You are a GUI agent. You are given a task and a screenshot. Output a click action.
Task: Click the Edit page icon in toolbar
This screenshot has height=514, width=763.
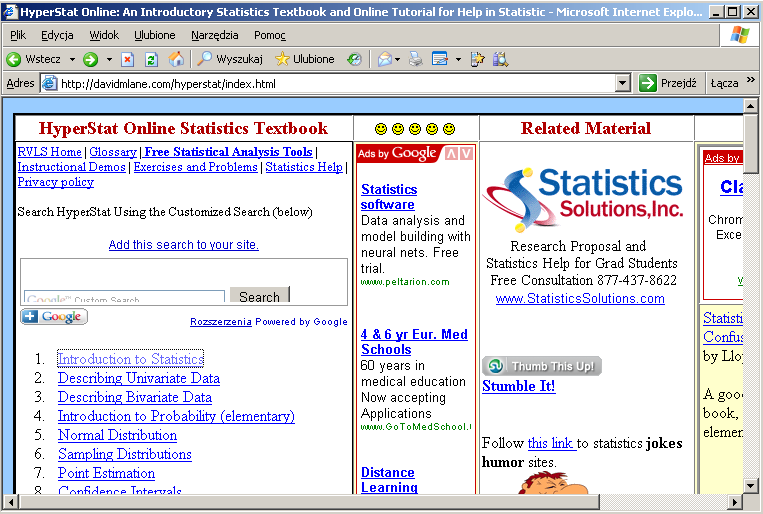(x=439, y=59)
